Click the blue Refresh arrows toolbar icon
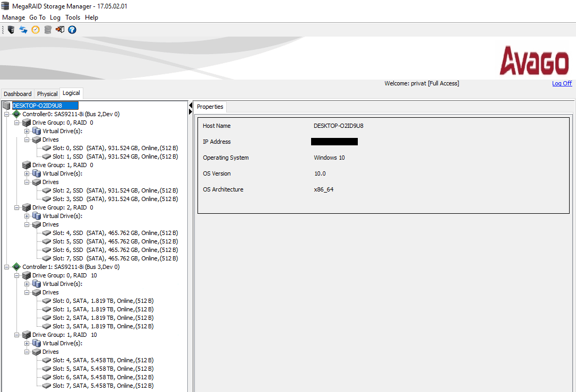The image size is (576, 392). point(23,30)
